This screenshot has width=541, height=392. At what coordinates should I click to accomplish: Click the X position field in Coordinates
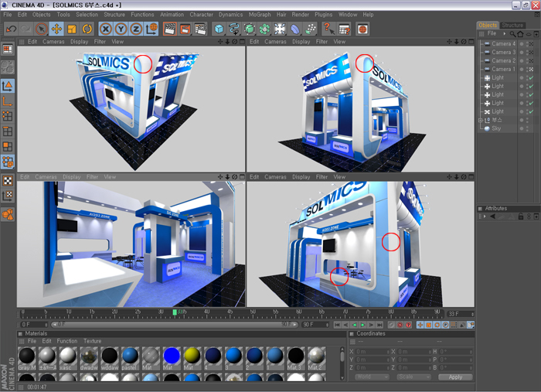pos(373,352)
